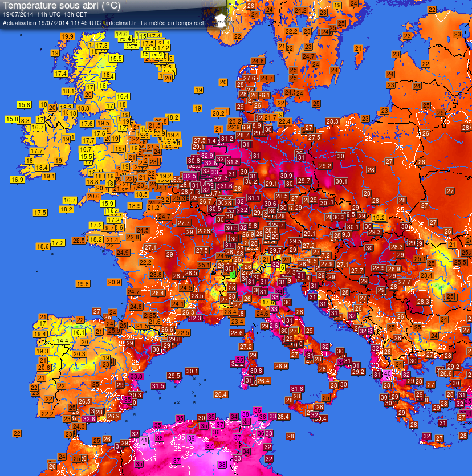Viewport: 472px width, 476px height.
Task: Click the 31.1 temperature label
Action: pyautogui.click(x=254, y=198)
